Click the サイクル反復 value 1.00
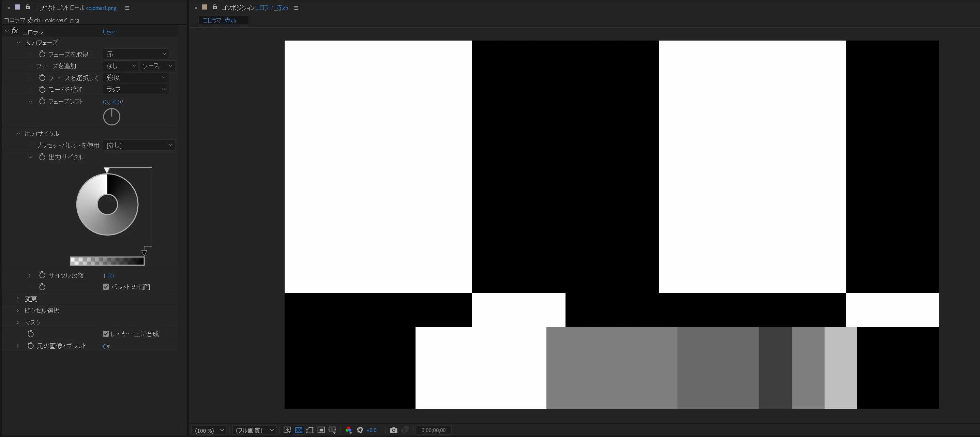The width and height of the screenshot is (980, 437). click(108, 276)
